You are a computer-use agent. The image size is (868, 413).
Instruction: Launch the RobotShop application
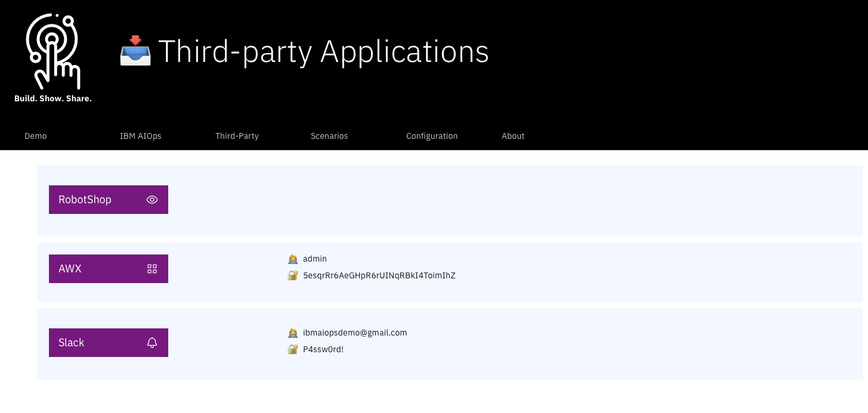click(109, 200)
